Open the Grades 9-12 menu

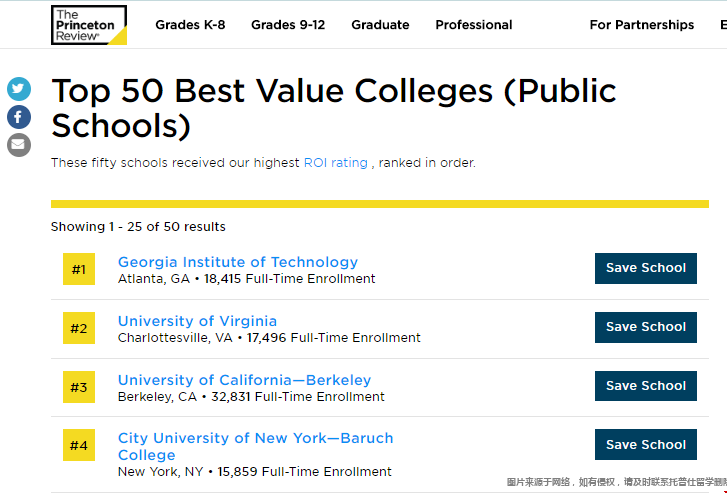[288, 25]
